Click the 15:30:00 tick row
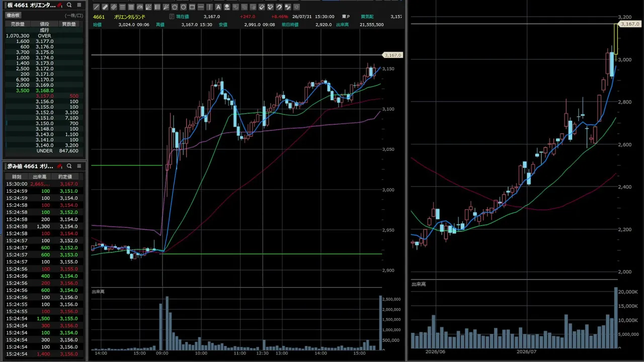 coord(44,184)
